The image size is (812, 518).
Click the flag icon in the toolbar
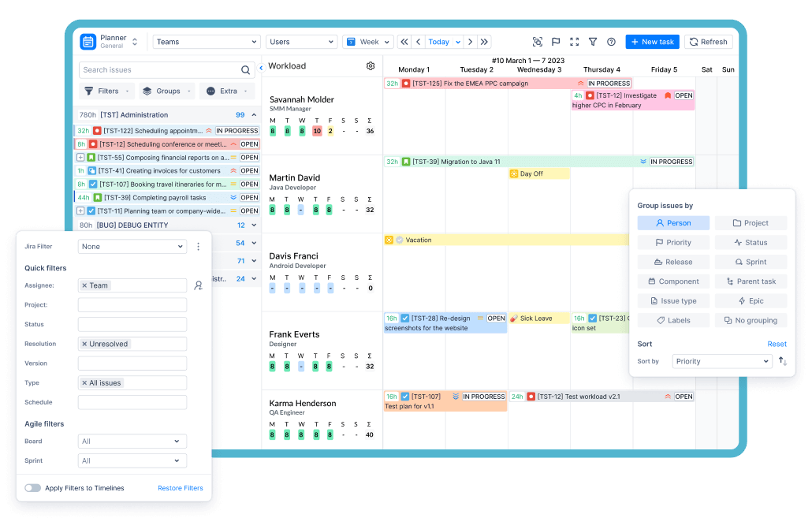[556, 41]
